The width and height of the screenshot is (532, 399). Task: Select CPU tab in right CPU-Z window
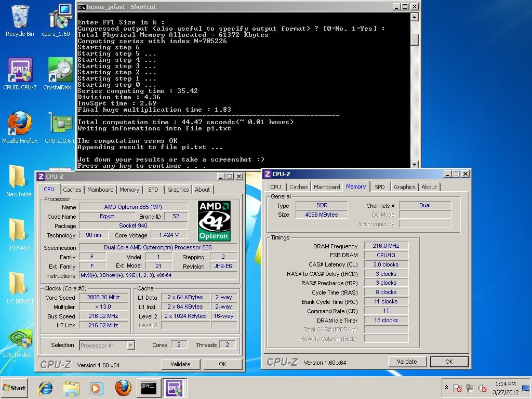click(275, 187)
